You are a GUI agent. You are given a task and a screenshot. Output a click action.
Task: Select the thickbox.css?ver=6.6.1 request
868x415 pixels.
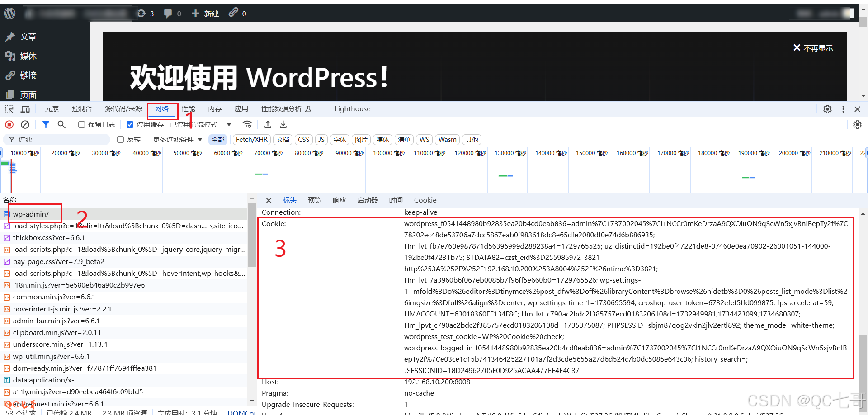click(x=124, y=238)
